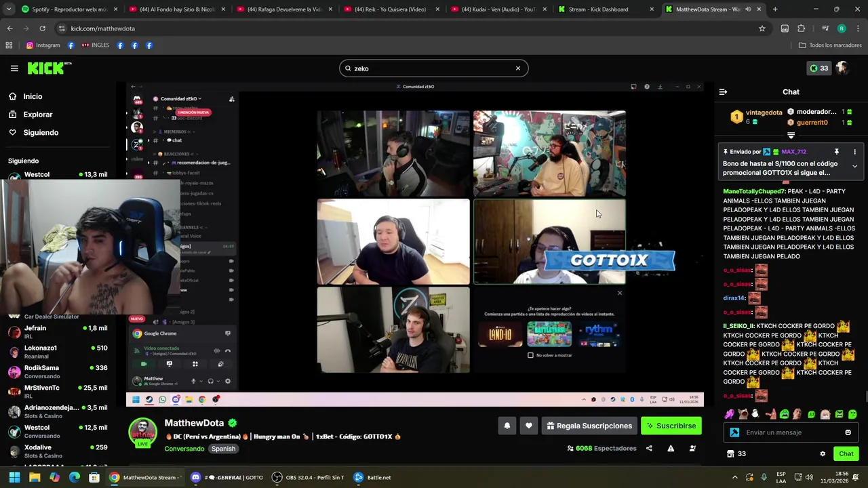The width and height of the screenshot is (868, 488).
Task: Open Explorar in sidebar
Action: 38,115
